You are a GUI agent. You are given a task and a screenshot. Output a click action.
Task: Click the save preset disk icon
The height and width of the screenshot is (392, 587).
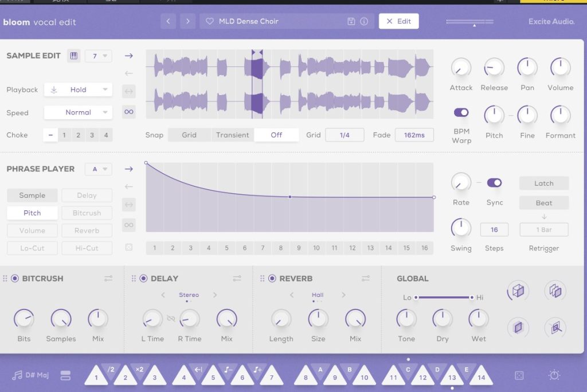[351, 21]
